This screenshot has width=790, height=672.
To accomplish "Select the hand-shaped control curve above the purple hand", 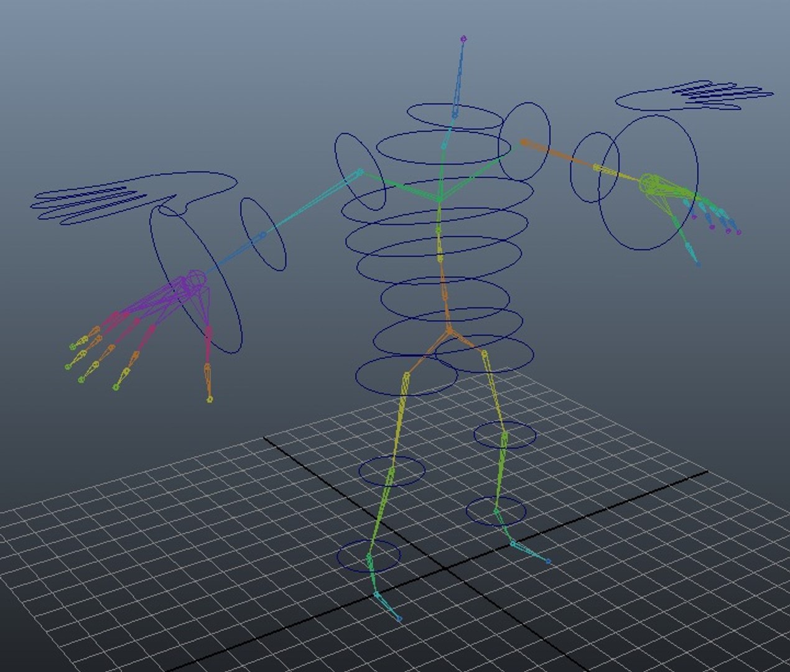I will [x=134, y=197].
